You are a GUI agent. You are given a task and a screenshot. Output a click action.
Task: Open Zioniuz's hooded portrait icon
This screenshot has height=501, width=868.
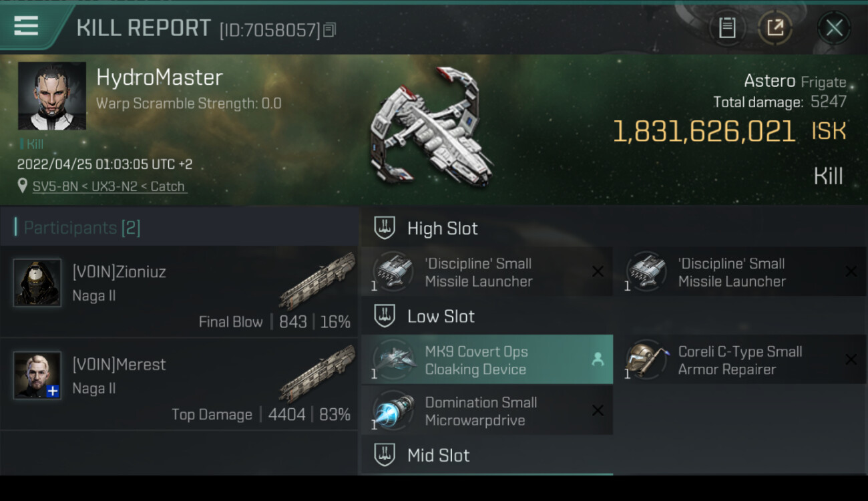[x=37, y=283]
